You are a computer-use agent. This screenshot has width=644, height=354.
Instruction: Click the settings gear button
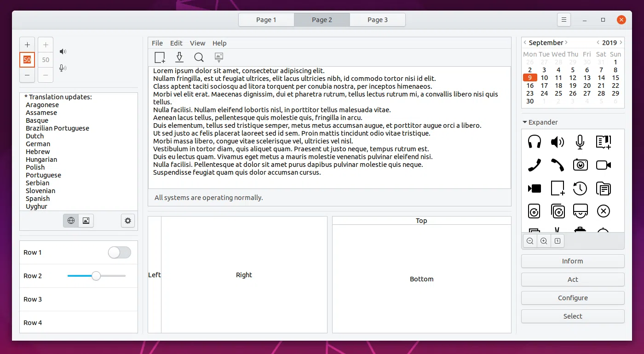tap(128, 221)
